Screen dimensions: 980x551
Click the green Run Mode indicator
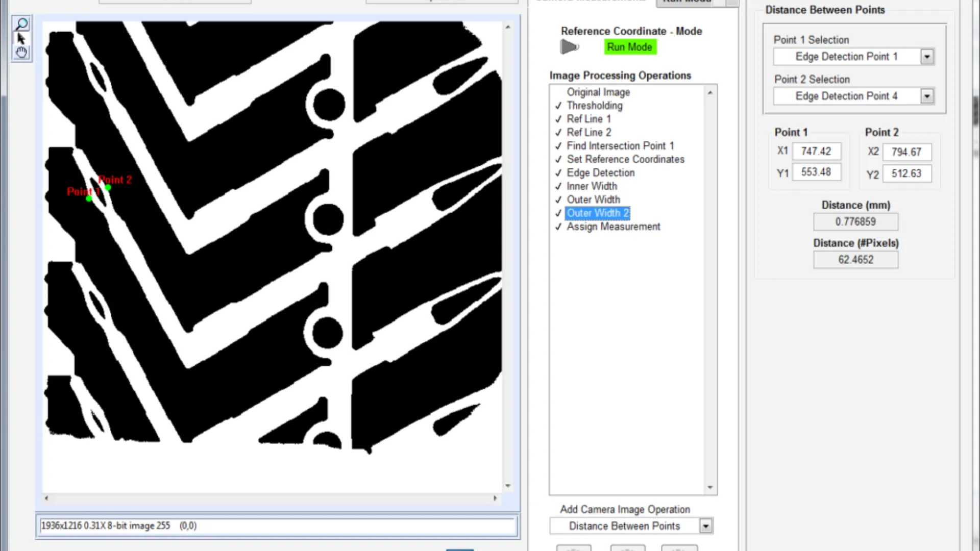pos(629,47)
